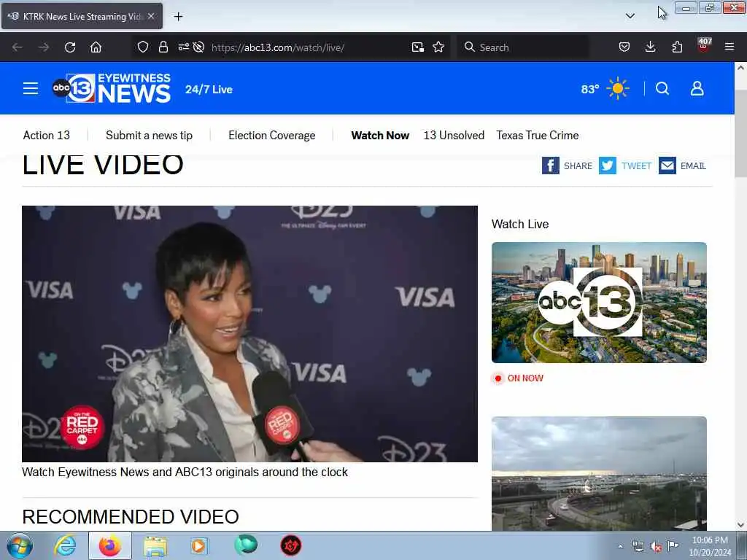Reload the current page
This screenshot has height=560, width=747.
click(70, 47)
